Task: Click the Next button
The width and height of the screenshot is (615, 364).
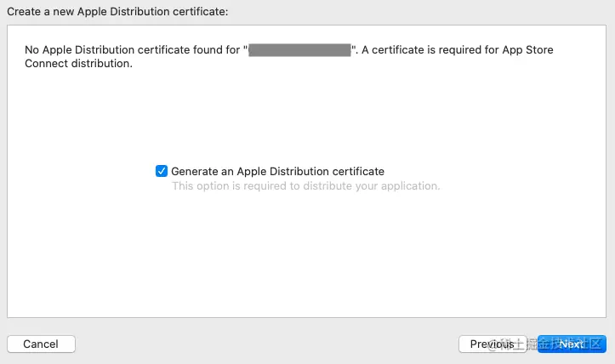Action: click(572, 344)
